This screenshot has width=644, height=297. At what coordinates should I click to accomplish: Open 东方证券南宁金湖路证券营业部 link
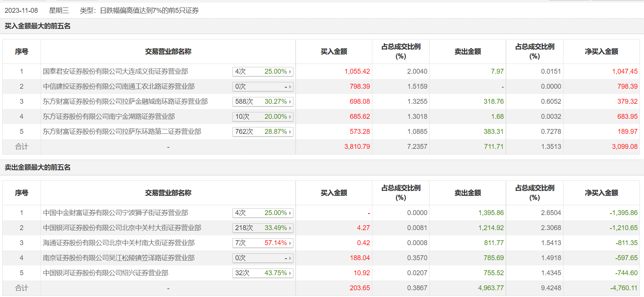click(x=109, y=117)
